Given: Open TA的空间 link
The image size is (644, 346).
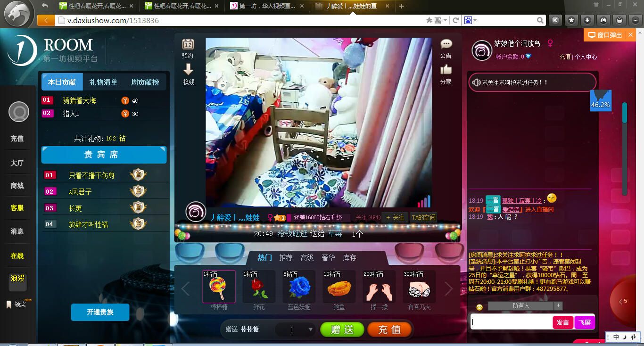Looking at the screenshot, I should (423, 217).
